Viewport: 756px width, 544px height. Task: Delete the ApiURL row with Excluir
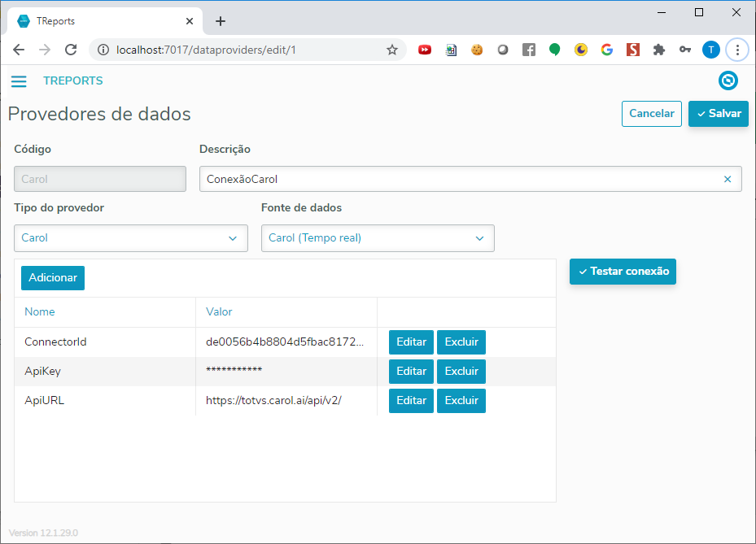461,401
